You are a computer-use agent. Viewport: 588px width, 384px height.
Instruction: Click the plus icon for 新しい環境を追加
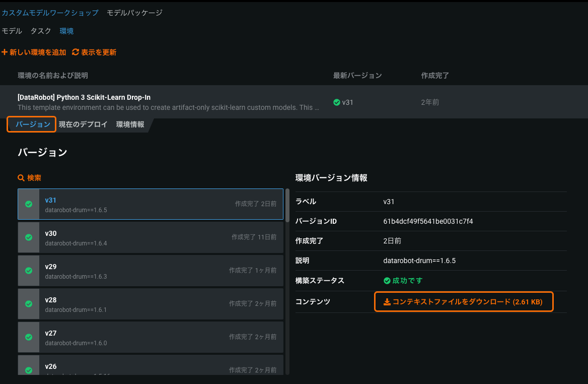(5, 52)
